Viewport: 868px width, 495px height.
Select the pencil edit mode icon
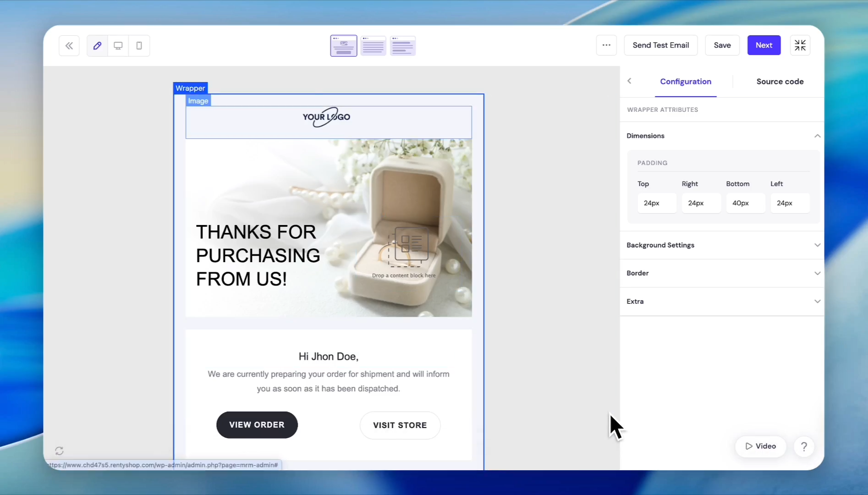coord(97,45)
